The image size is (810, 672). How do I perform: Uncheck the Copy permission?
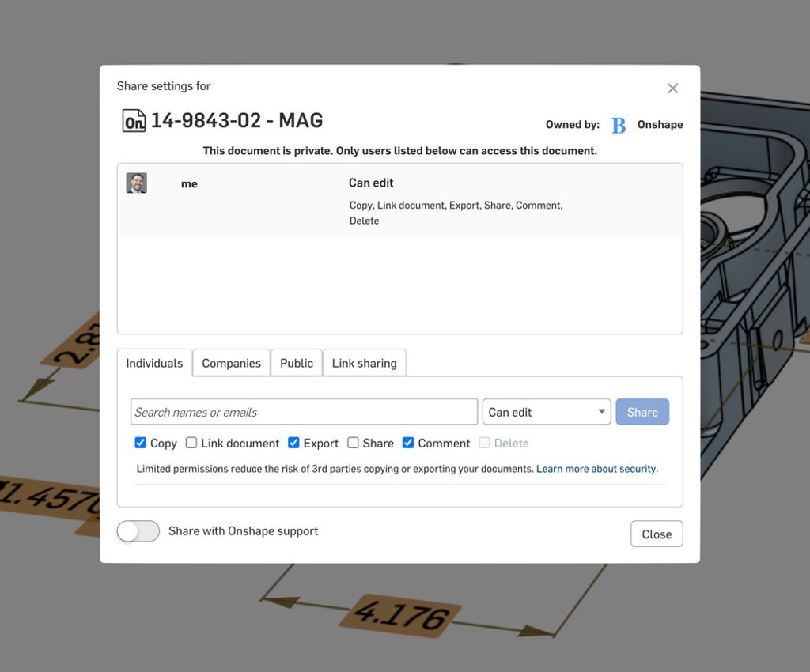click(141, 443)
